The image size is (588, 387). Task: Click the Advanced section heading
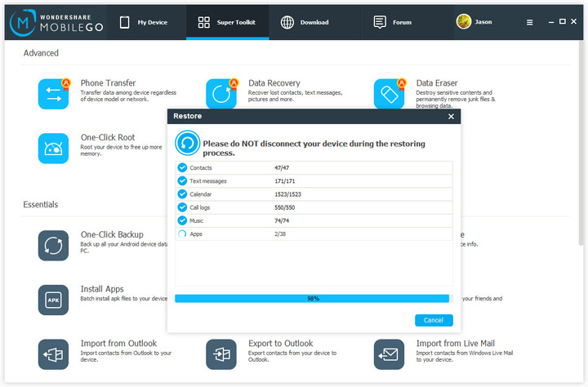click(x=41, y=53)
